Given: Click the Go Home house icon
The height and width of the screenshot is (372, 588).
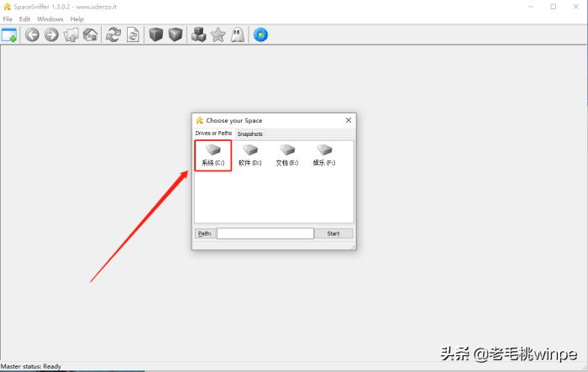Looking at the screenshot, I should click(91, 34).
